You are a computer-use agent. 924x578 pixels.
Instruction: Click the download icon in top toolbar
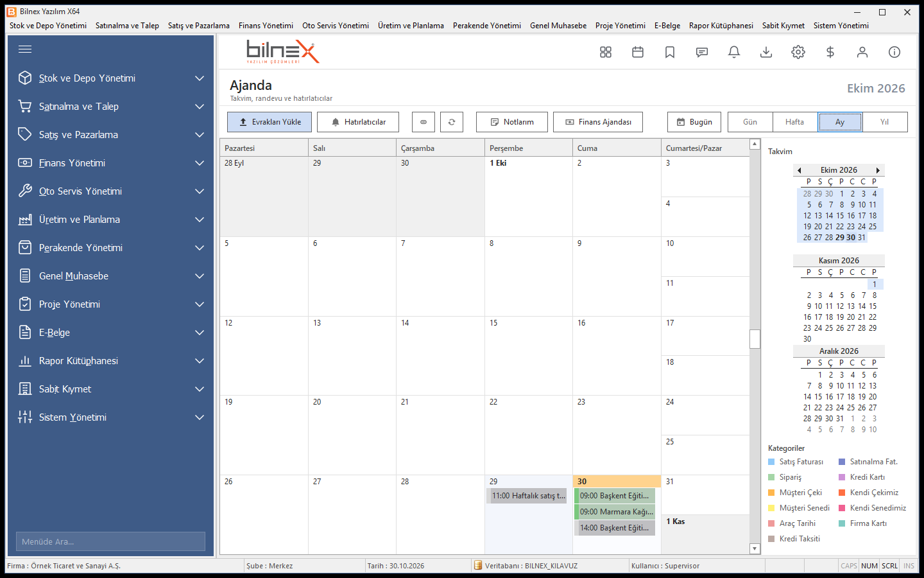point(766,52)
